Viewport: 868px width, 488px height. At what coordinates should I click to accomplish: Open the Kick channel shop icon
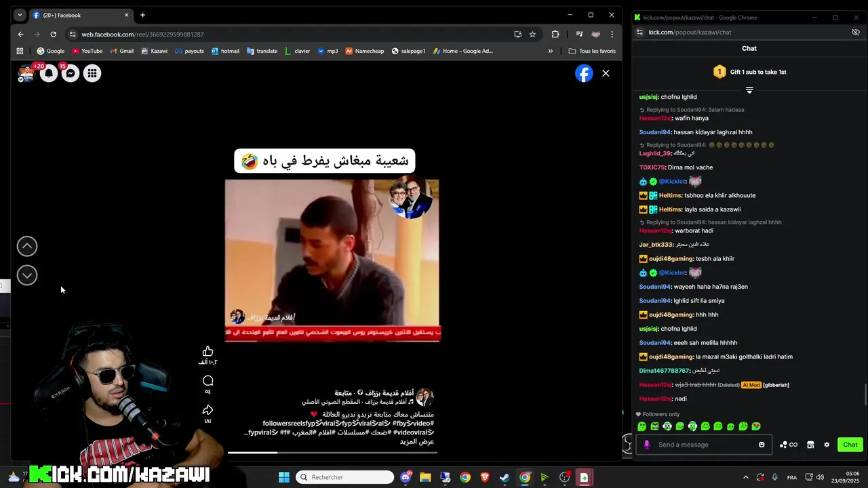click(x=810, y=445)
